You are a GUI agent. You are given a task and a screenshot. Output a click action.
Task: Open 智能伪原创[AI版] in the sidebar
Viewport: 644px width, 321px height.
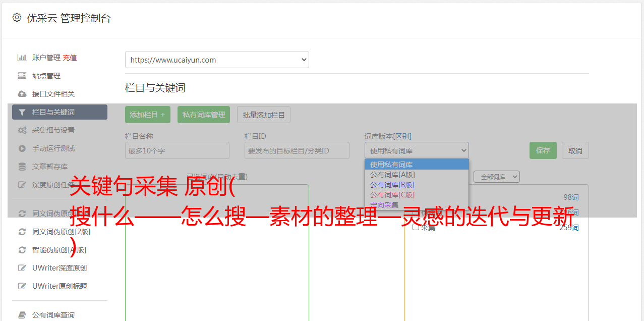(60, 250)
